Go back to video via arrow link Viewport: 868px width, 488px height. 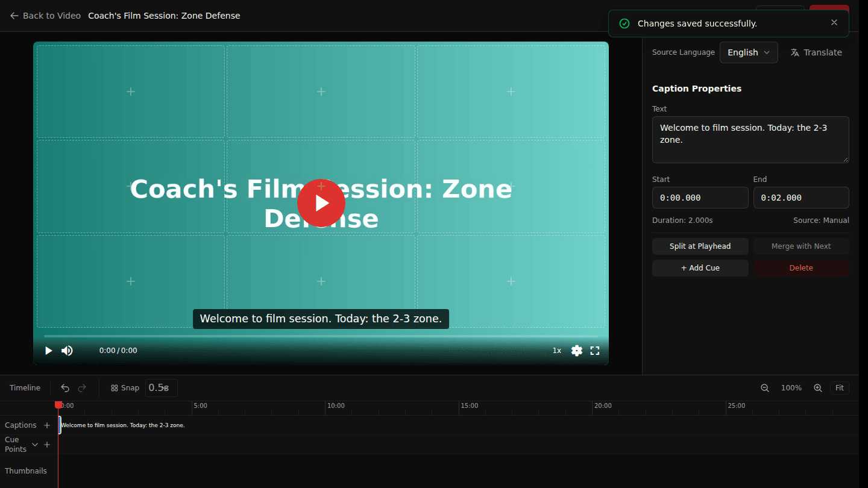[x=45, y=16]
